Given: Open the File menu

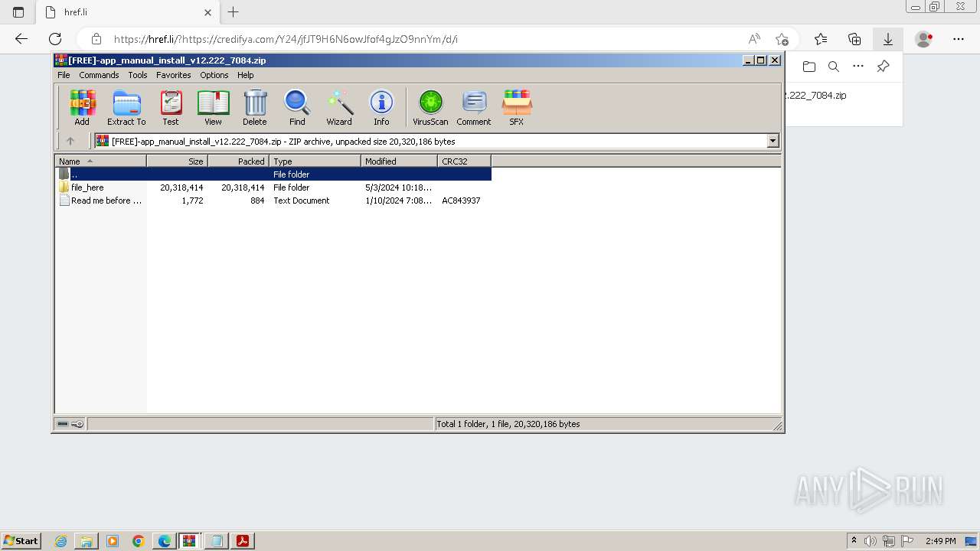Looking at the screenshot, I should click(x=64, y=75).
